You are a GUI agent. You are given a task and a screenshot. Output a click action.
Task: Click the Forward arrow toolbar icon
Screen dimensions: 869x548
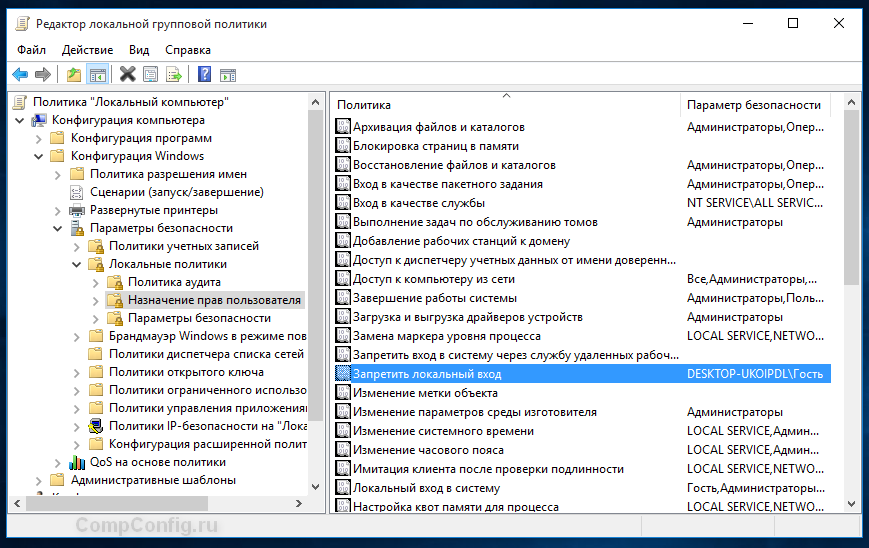pyautogui.click(x=43, y=74)
